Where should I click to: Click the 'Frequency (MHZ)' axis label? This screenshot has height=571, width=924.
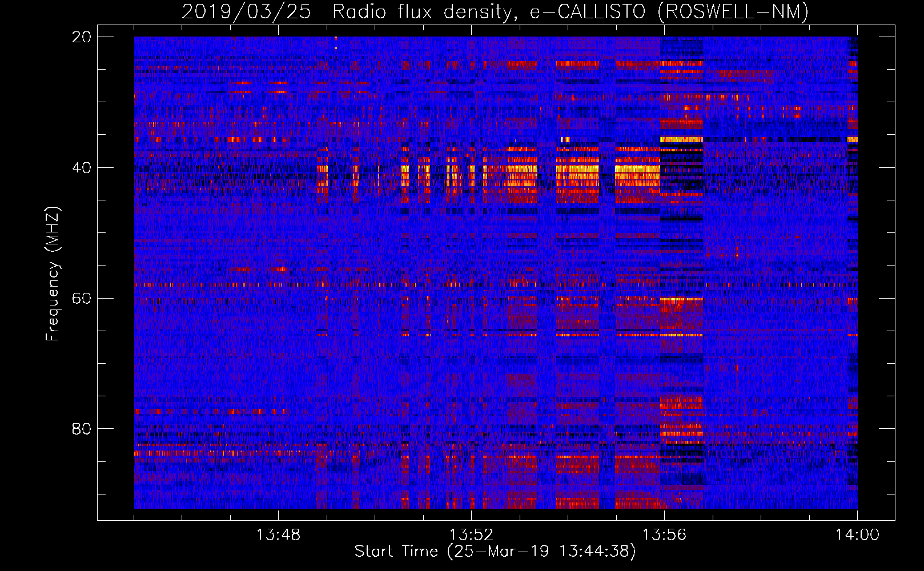(53, 274)
